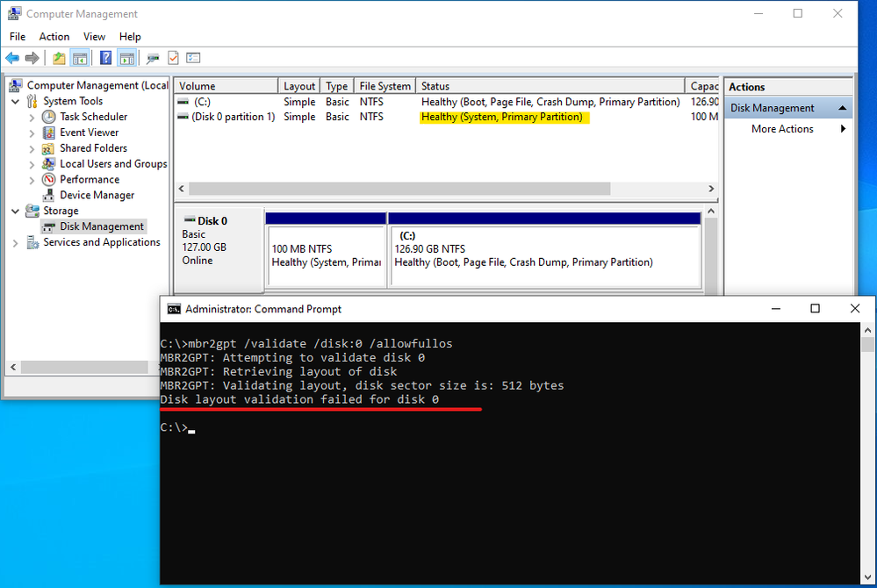The width and height of the screenshot is (877, 588).
Task: Click the Back arrow toolbar icon
Action: 12,58
